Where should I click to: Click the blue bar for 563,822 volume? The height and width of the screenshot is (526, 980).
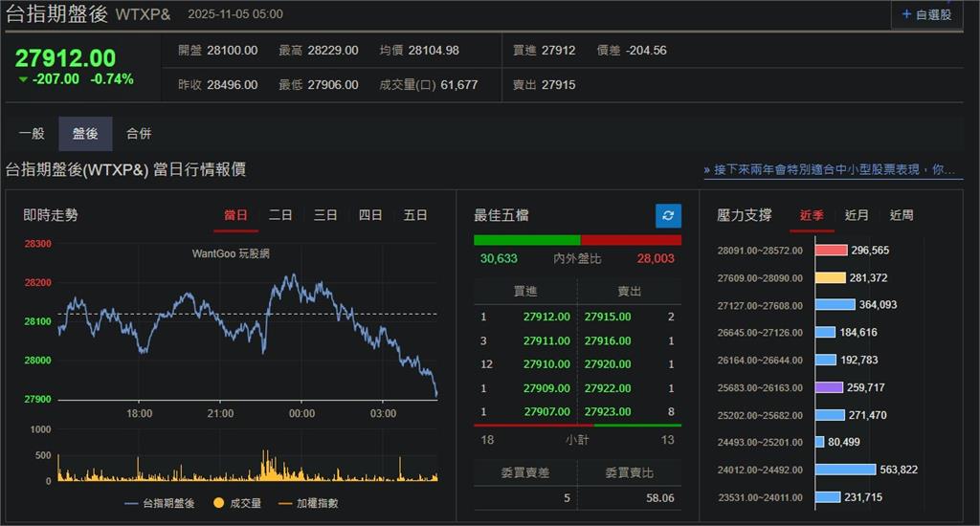(846, 470)
